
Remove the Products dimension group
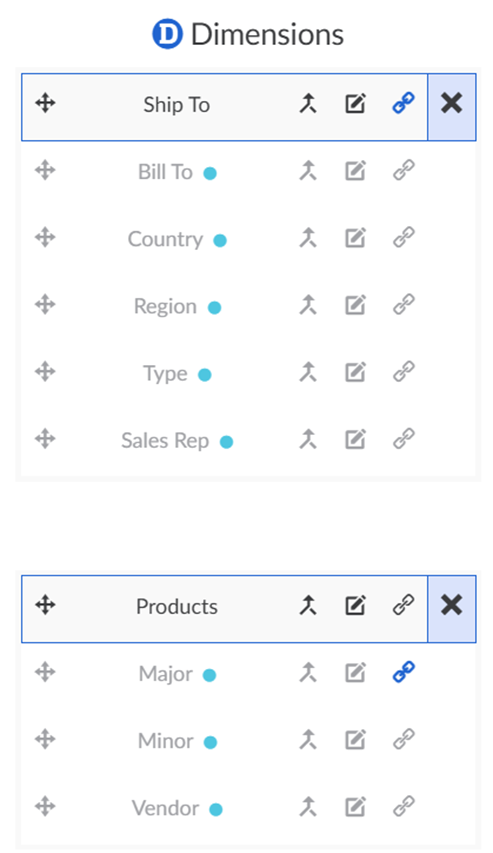coord(452,605)
